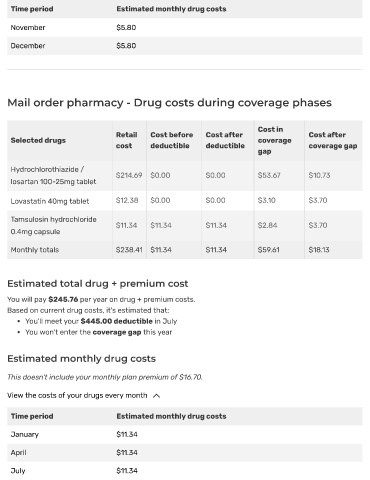The width and height of the screenshot is (370, 480).
Task: Click the Retail cost column header
Action: tap(126, 140)
